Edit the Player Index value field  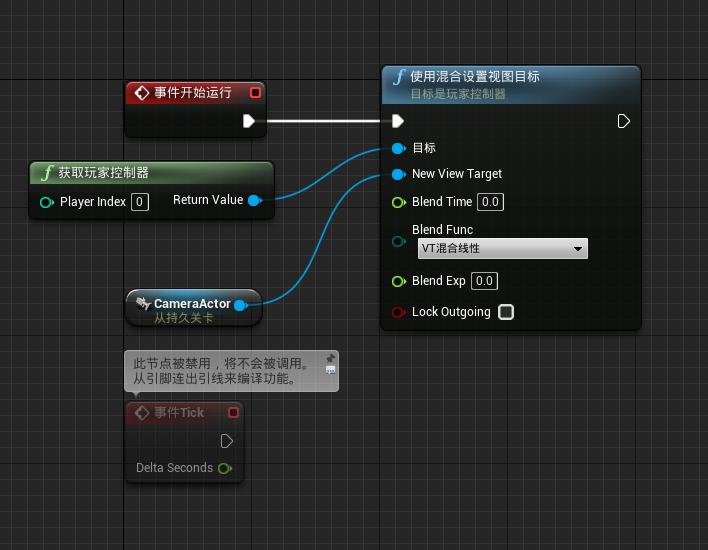point(140,202)
